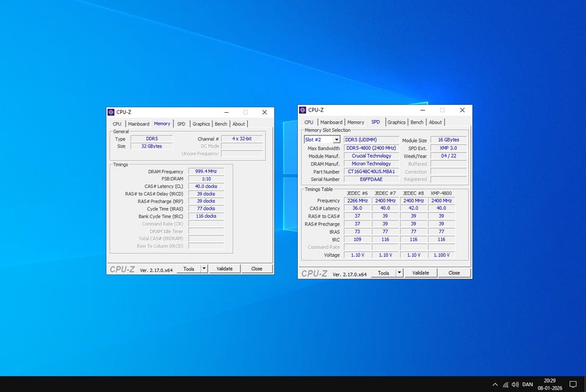Click the CPU-Z logo icon in the Memory window title bar
Screen dimensions: 586x392
[x=111, y=112]
